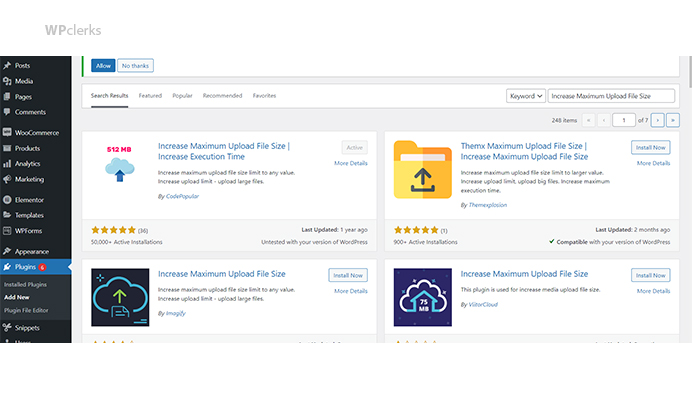Click the five-star rating of Themx plugin

click(x=416, y=230)
